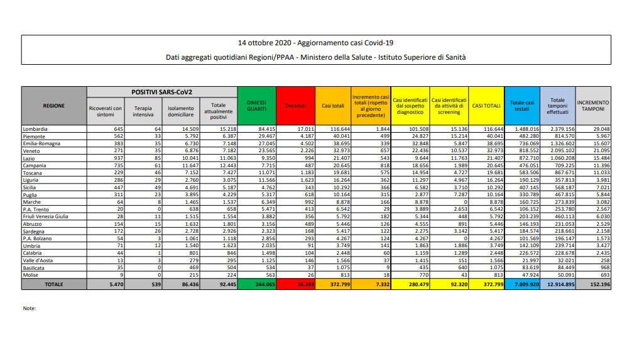Click the Calabria row label
Viewport: 644px width, 339px height.
tap(33, 253)
